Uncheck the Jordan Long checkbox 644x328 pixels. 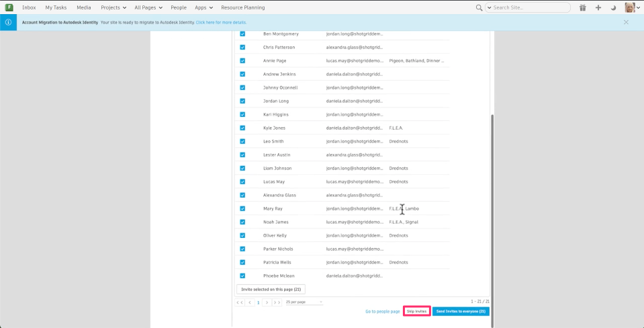point(242,101)
